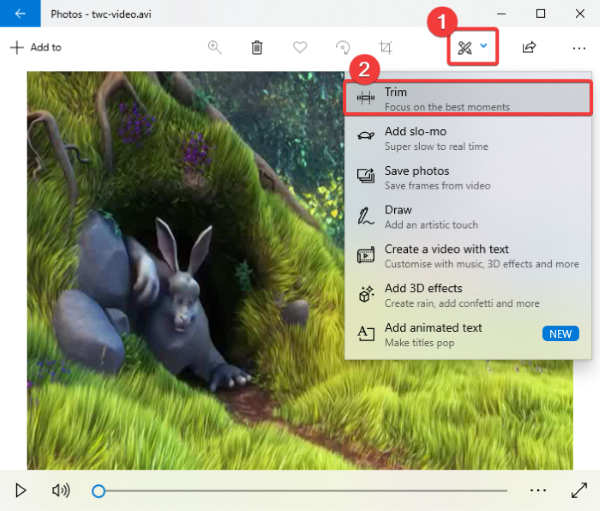Click the zoom magnifier icon
The image size is (600, 511).
point(215,48)
